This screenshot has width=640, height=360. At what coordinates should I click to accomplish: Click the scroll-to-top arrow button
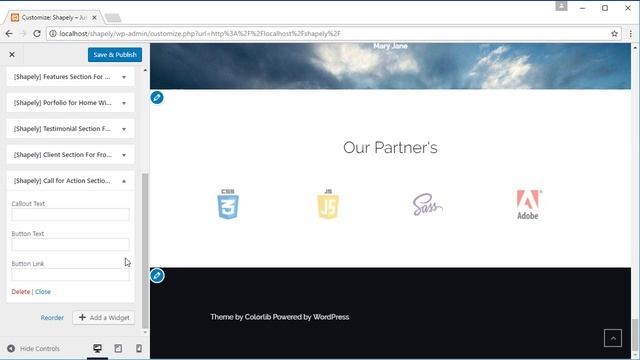613,338
